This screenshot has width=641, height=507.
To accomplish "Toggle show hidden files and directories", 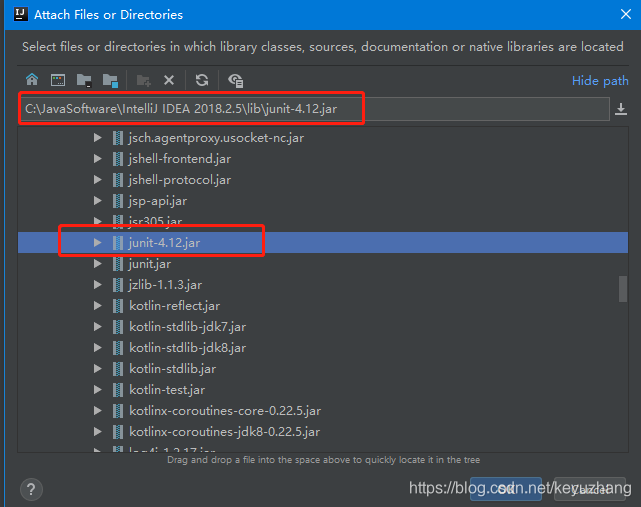I will 236,80.
